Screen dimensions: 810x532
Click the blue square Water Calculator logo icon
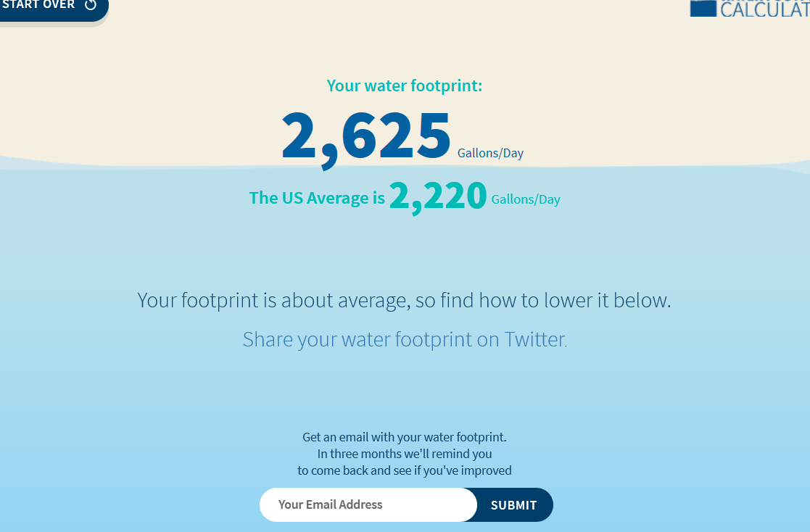coord(703,8)
